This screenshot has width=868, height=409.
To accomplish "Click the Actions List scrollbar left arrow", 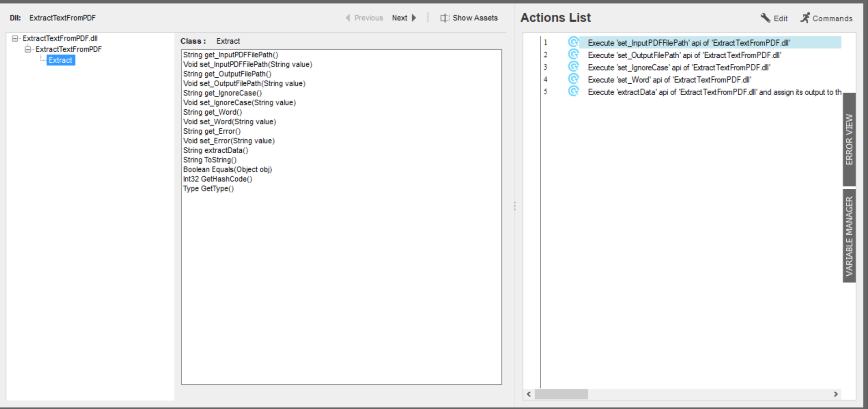I will [529, 394].
